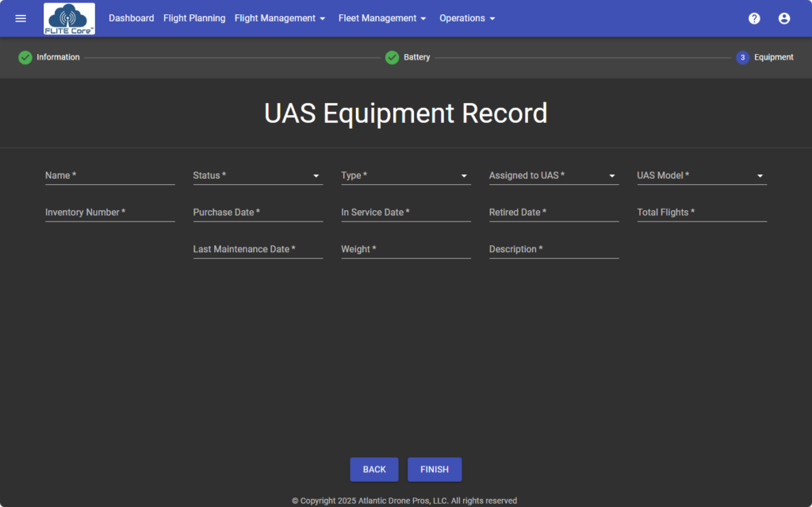
Task: Go to the Dashboard page
Action: tap(132, 18)
